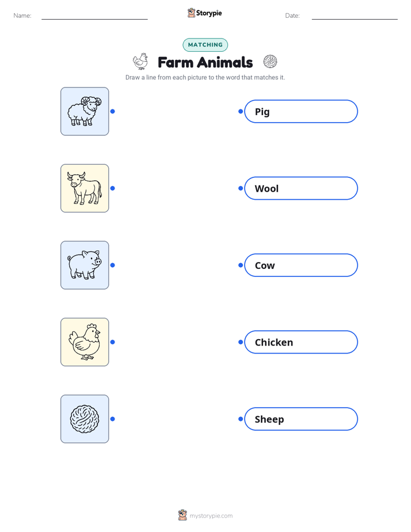Select the Pig word box
Image resolution: width=411 pixels, height=532 pixels.
point(301,111)
